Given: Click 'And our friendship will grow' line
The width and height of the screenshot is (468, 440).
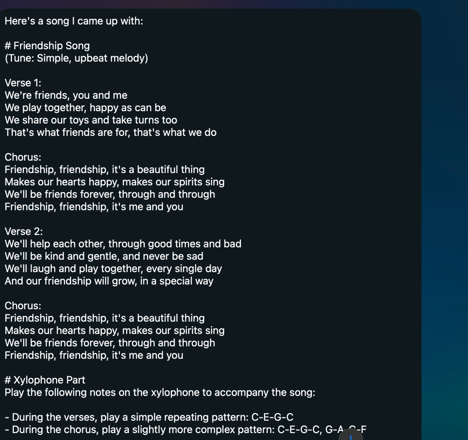Looking at the screenshot, I should (x=109, y=281).
